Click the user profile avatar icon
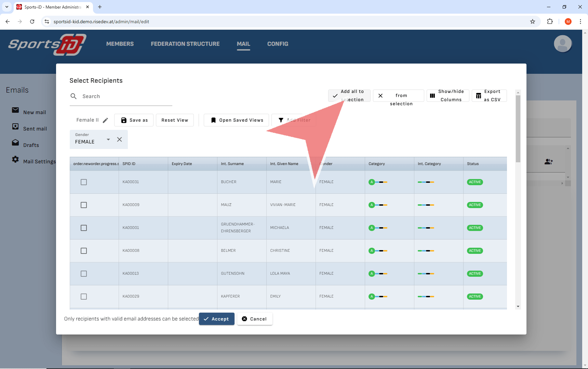Screen dimensions: 588x369 point(562,44)
